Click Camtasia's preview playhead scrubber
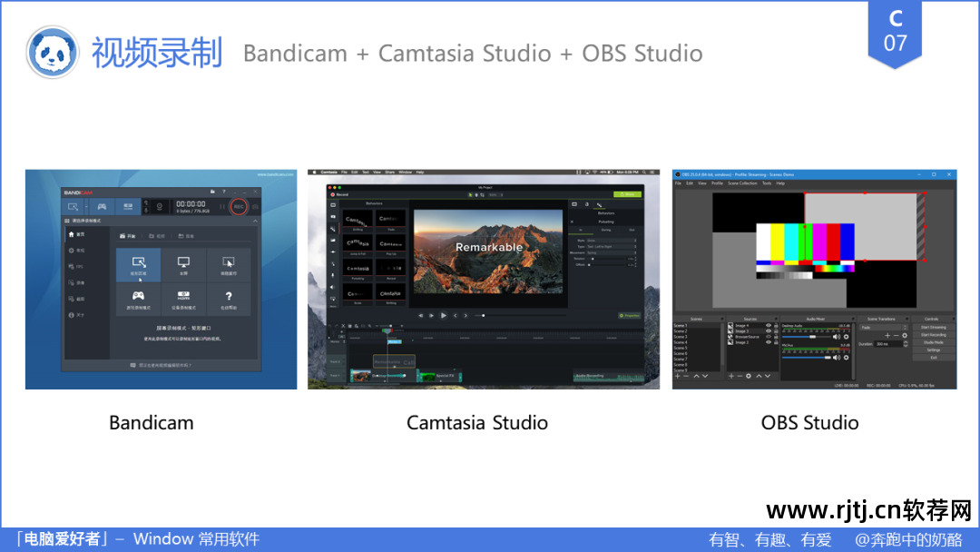Image resolution: width=980 pixels, height=552 pixels. [x=483, y=316]
